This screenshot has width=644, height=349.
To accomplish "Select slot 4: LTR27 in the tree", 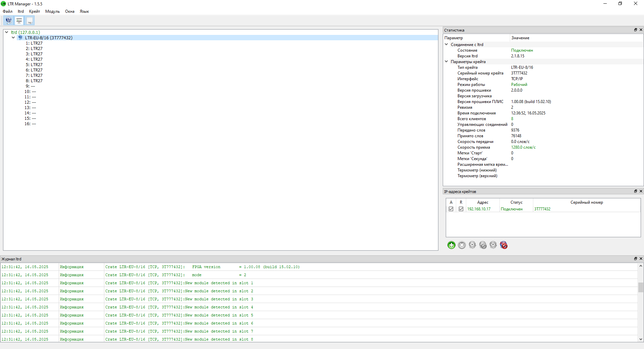I will pyautogui.click(x=34, y=59).
